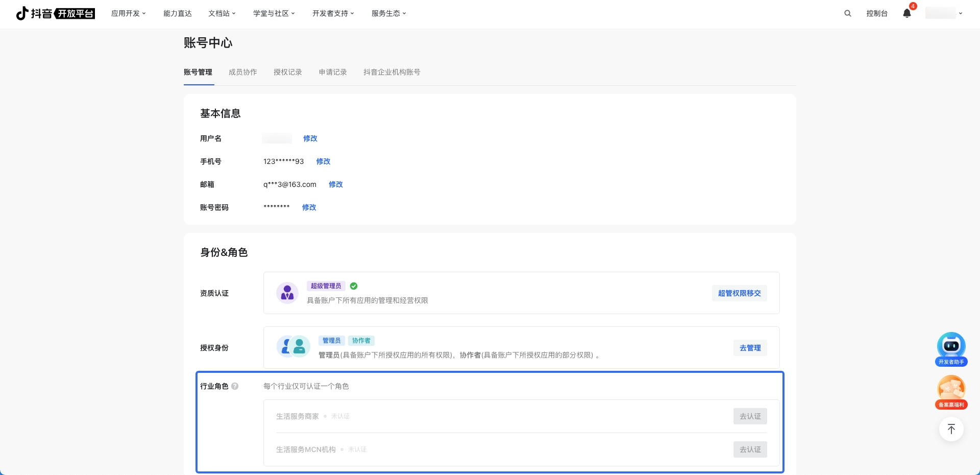Viewport: 980px width, 475px height.
Task: Click the masked phone number 123******93
Action: (x=284, y=161)
